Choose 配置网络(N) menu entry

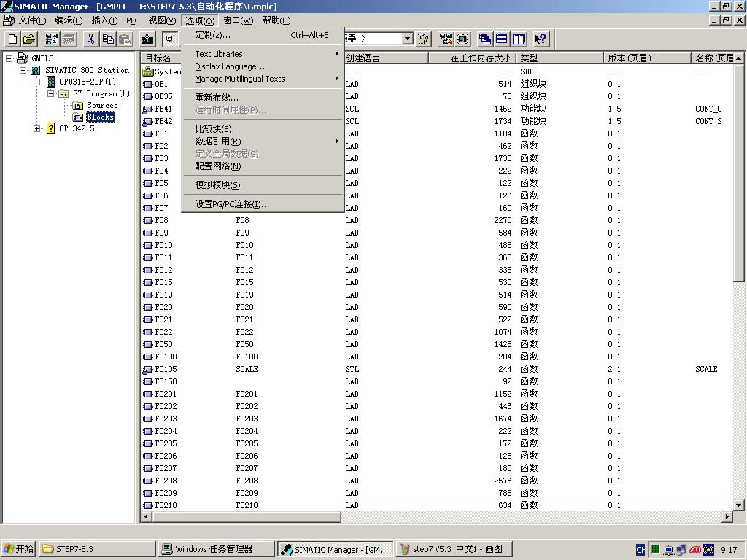click(263, 166)
